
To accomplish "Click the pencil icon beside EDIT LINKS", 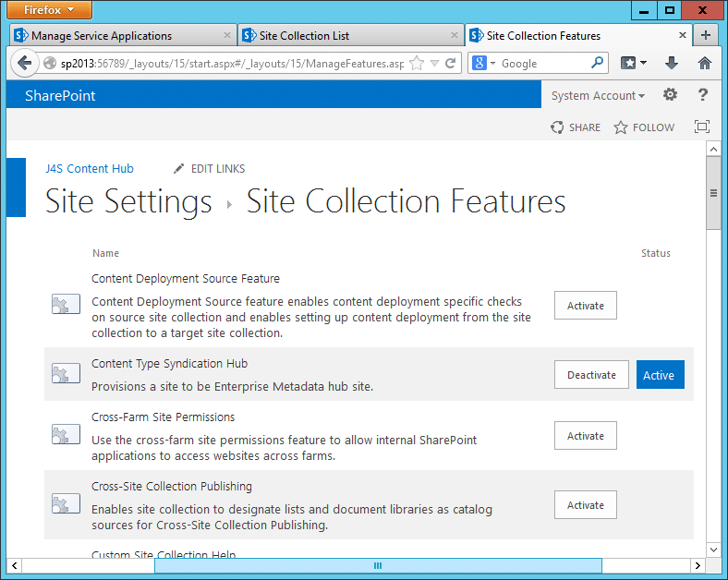I will 178,168.
